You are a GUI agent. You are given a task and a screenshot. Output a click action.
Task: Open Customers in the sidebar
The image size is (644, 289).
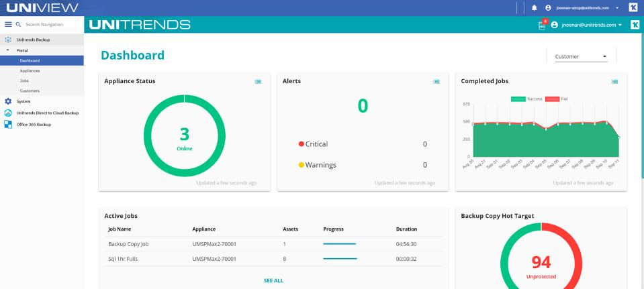point(30,91)
